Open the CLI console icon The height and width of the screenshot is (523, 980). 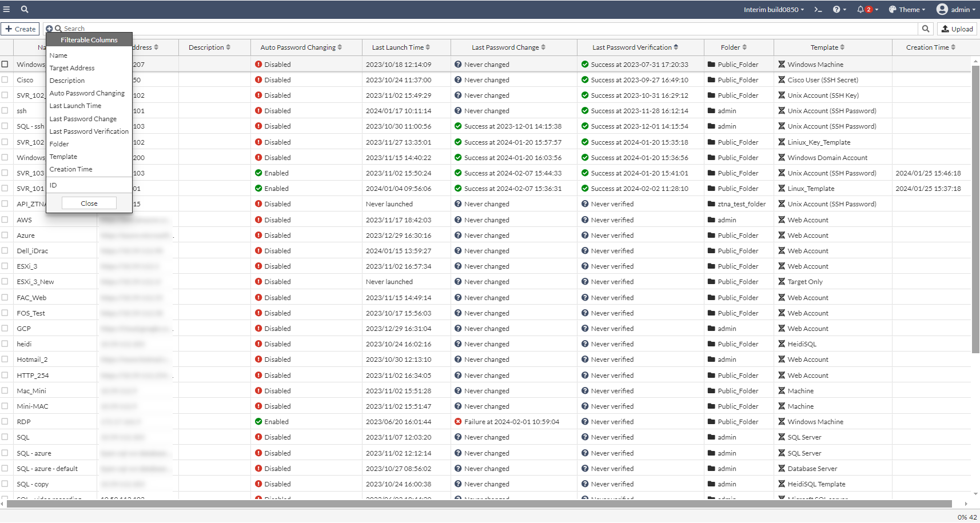(x=818, y=9)
